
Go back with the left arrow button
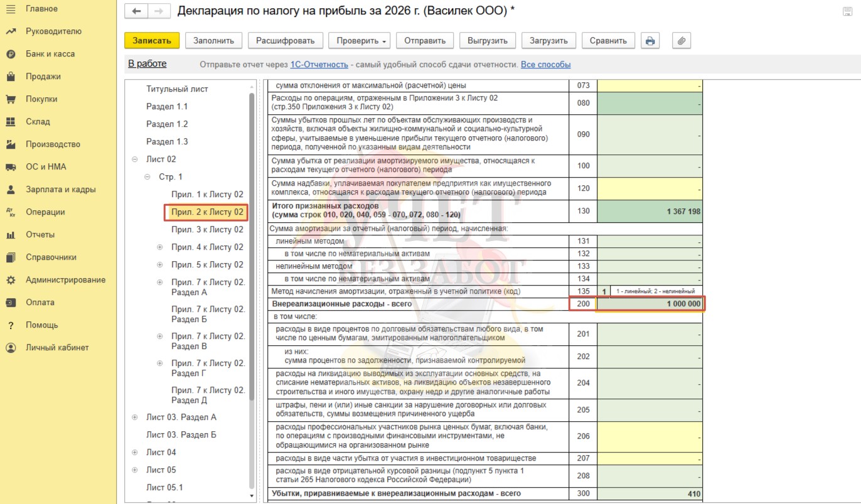click(x=136, y=11)
